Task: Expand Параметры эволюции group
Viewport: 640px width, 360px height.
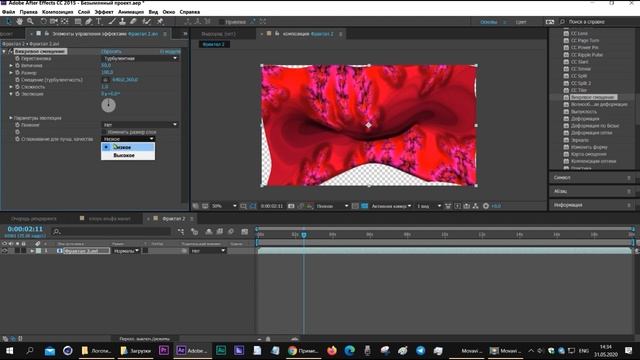Action: [11, 118]
